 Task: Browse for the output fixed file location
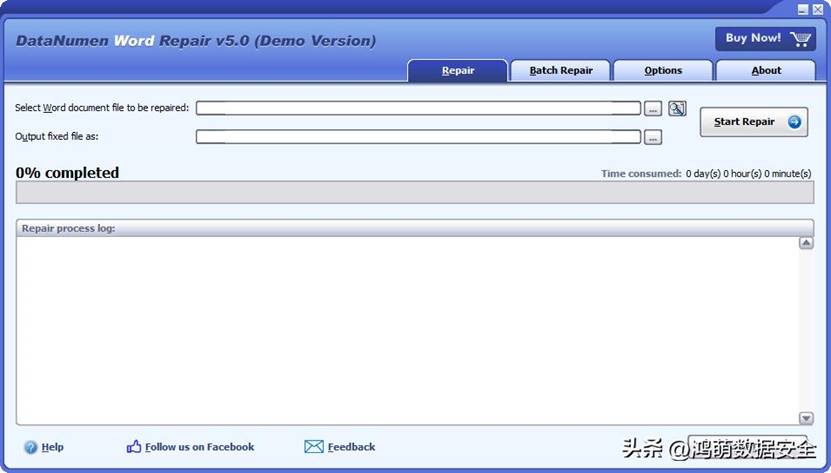coord(653,137)
